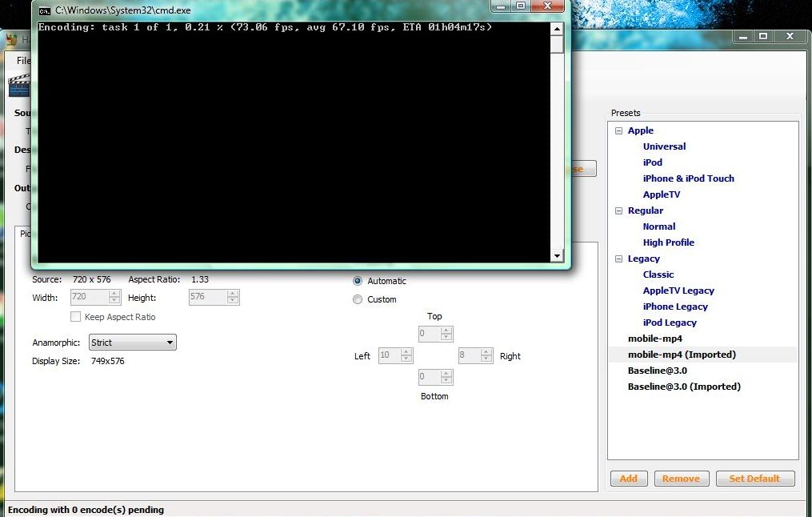The height and width of the screenshot is (517, 812).
Task: Open the Anamorphic dropdown set to Strict
Action: pyautogui.click(x=132, y=342)
